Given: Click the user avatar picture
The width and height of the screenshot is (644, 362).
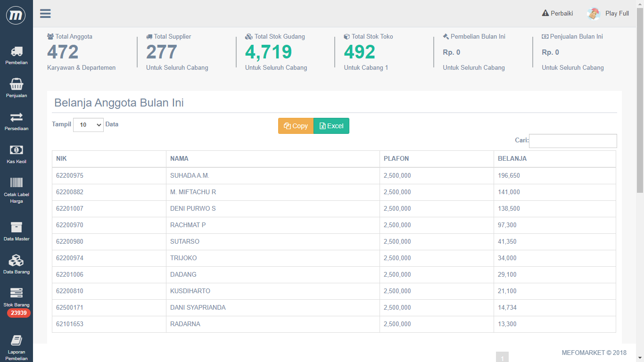Looking at the screenshot, I should click(x=593, y=14).
